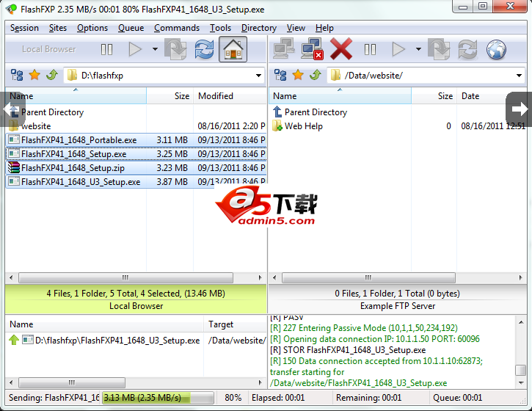Select local Parent Directory entry

coord(52,112)
